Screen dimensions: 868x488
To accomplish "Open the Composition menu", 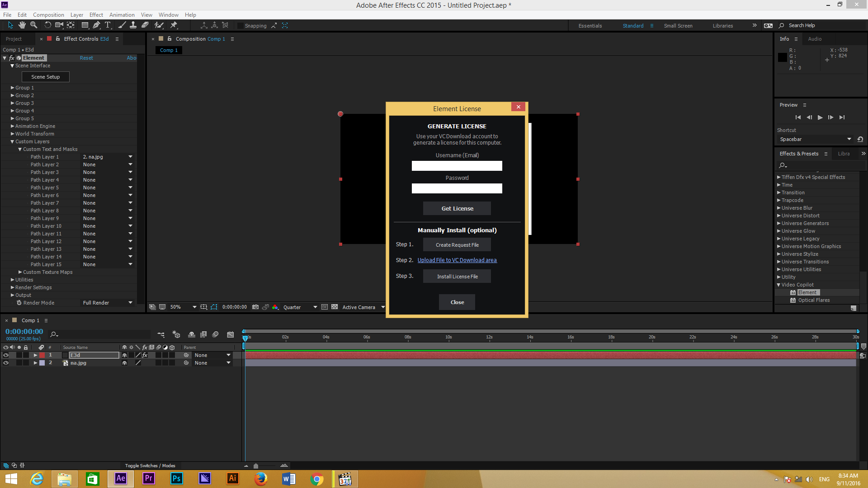I will pos(48,15).
